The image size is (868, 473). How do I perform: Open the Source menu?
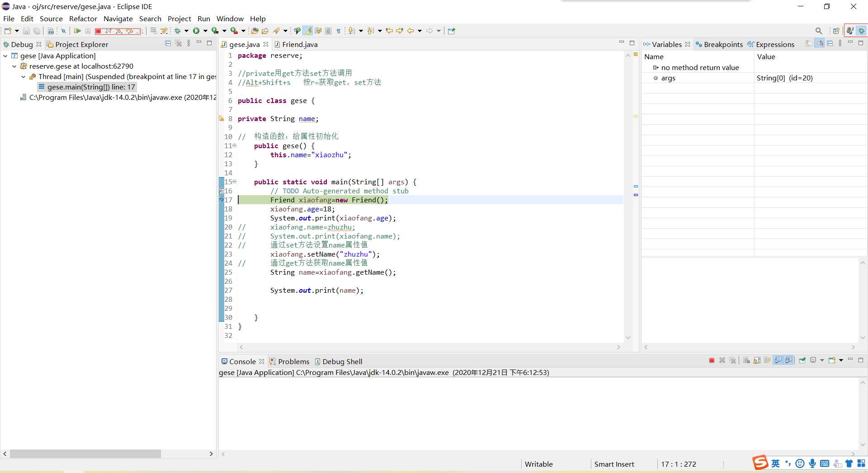[51, 19]
